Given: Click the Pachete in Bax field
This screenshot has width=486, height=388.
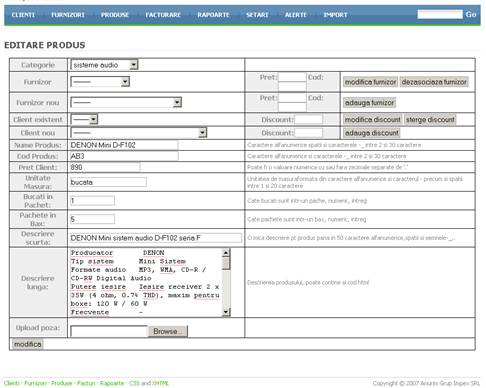Looking at the screenshot, I should coord(92,219).
